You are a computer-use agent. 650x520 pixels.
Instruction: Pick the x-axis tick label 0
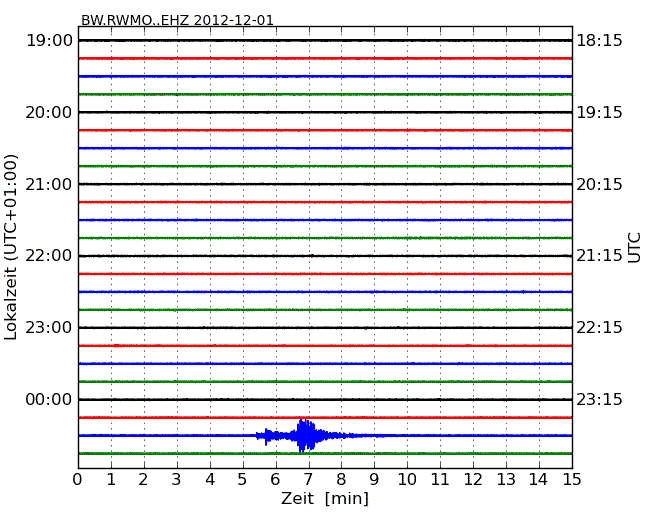point(78,479)
